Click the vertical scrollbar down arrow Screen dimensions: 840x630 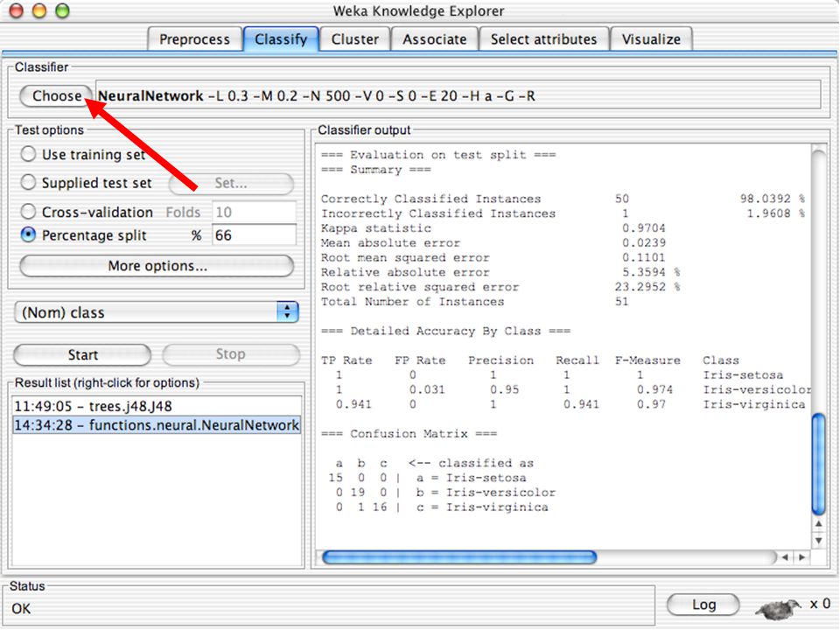click(819, 541)
